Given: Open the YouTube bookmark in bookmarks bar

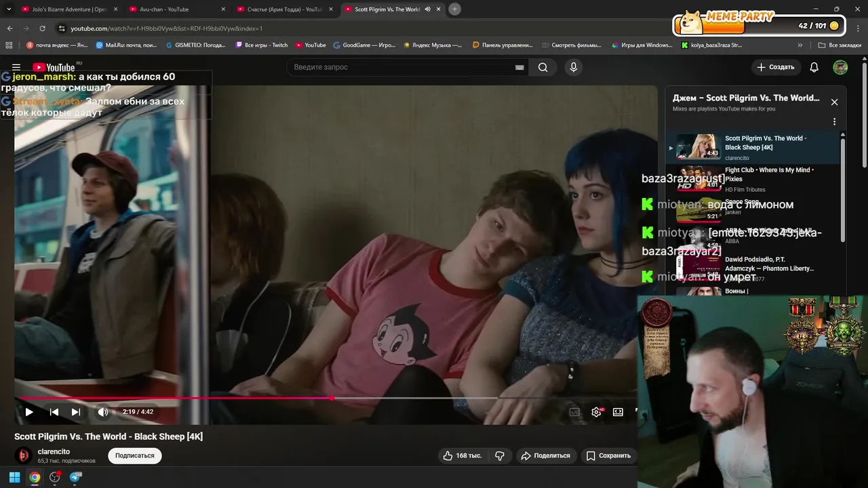Looking at the screenshot, I should 311,45.
